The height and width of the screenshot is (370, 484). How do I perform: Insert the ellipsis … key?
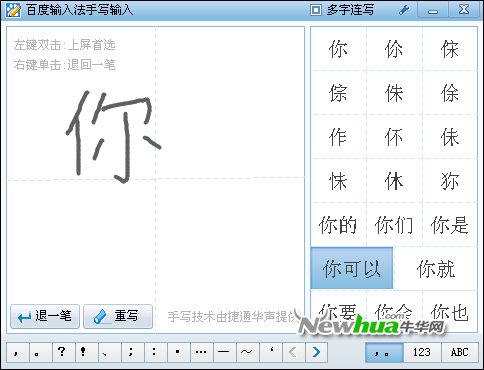[202, 352]
